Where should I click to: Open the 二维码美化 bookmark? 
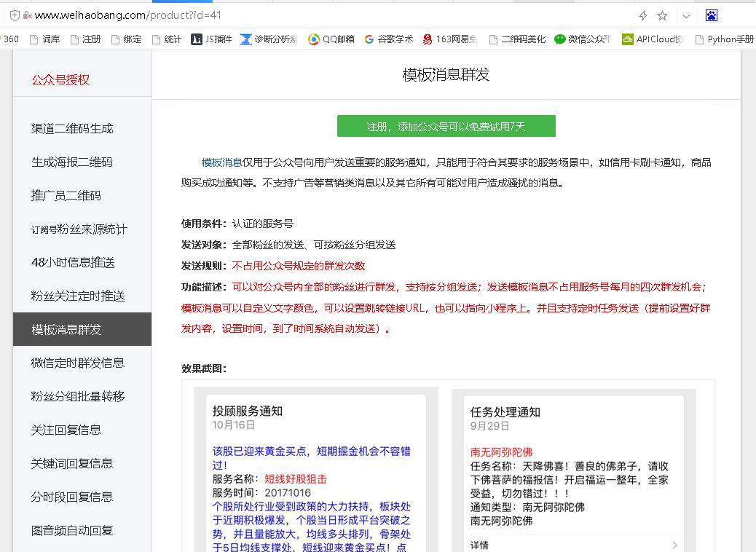[x=517, y=39]
